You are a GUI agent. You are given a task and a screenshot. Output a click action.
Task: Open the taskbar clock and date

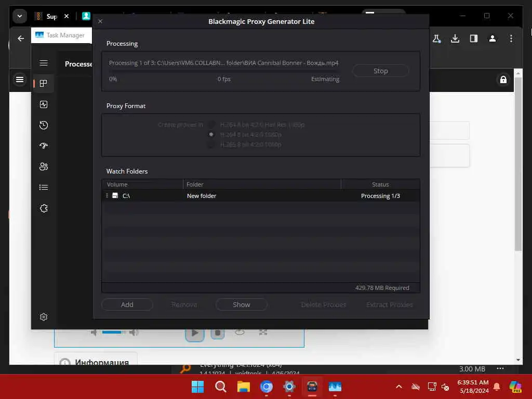[x=473, y=387]
